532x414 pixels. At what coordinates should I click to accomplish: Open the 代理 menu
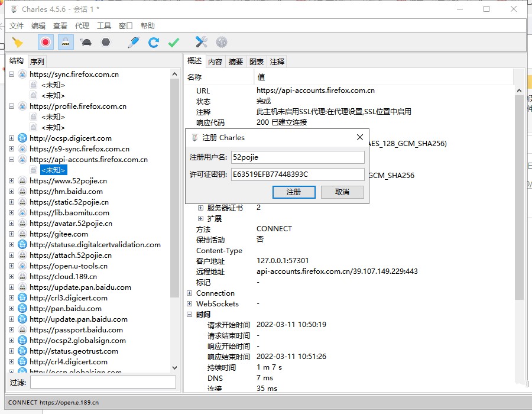(82, 26)
